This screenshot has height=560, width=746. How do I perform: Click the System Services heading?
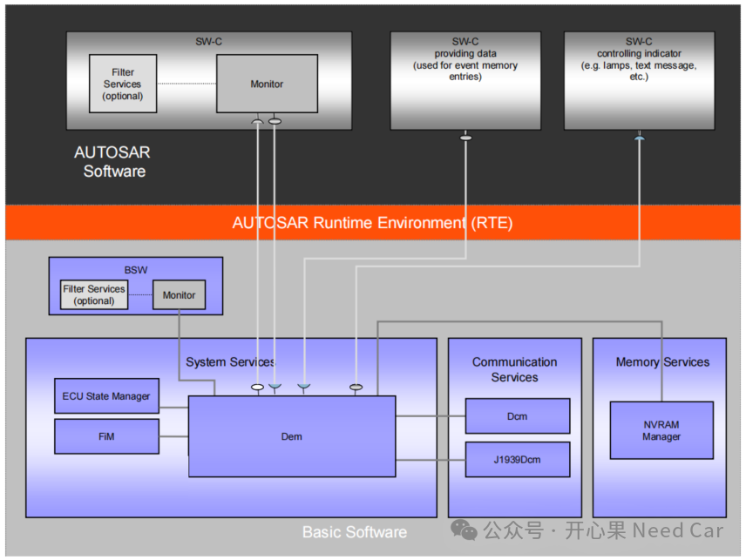click(x=230, y=361)
